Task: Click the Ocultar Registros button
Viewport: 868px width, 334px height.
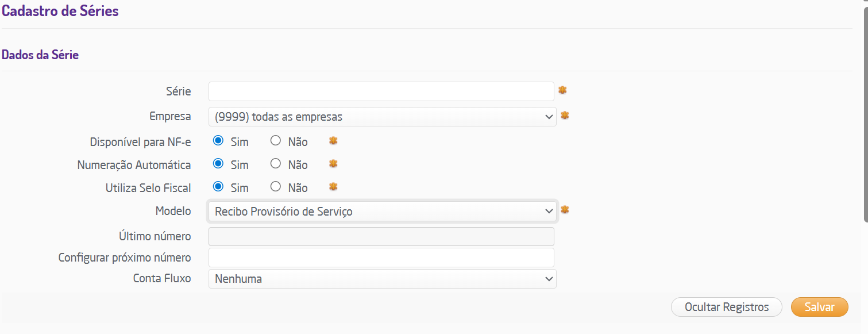Action: pos(726,307)
